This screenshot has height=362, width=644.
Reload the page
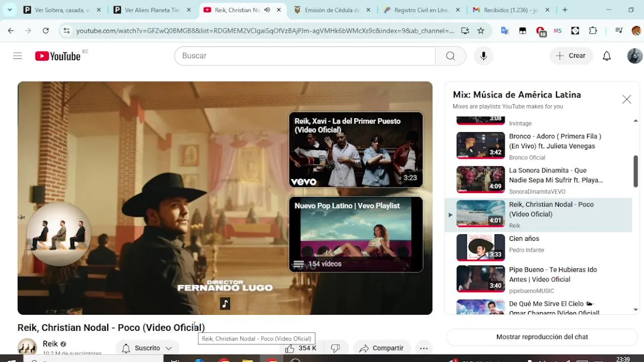(x=46, y=31)
